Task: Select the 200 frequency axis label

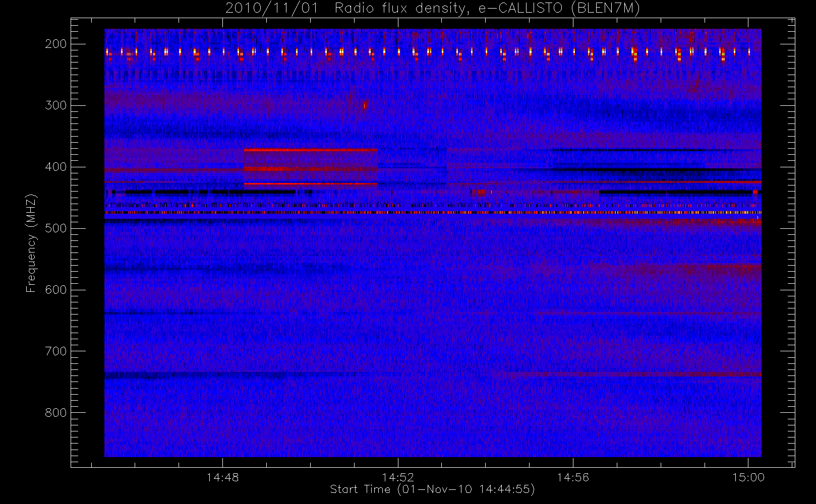Action: (56, 44)
